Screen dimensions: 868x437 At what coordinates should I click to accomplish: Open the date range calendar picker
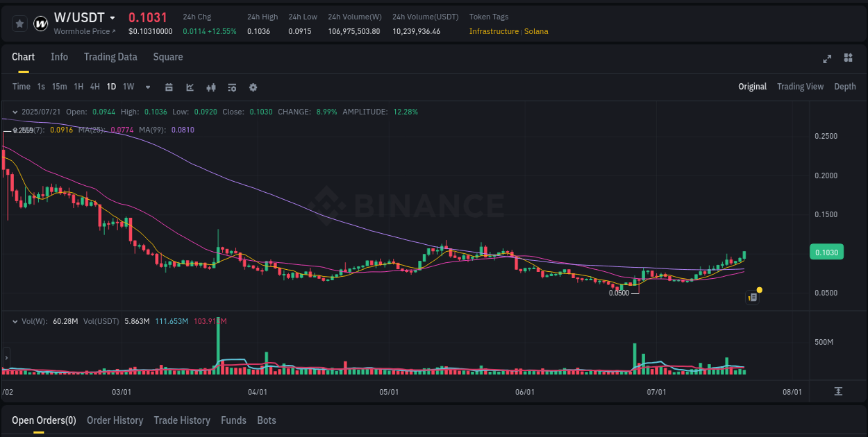click(169, 87)
